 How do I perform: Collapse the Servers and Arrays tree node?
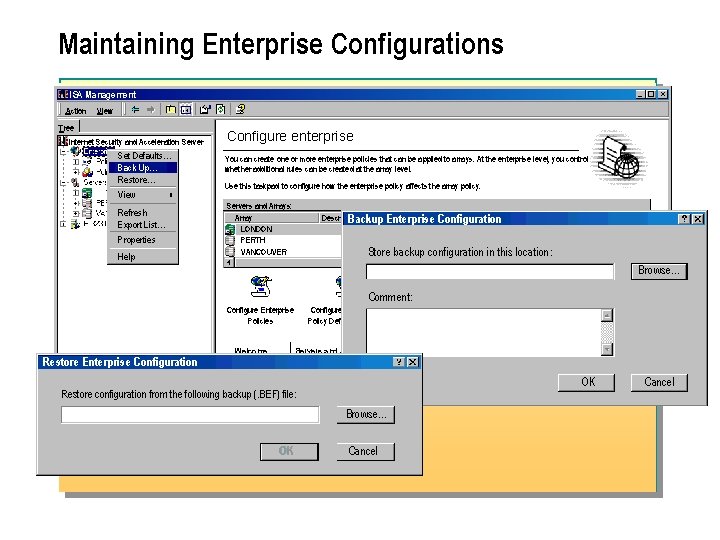(63, 183)
